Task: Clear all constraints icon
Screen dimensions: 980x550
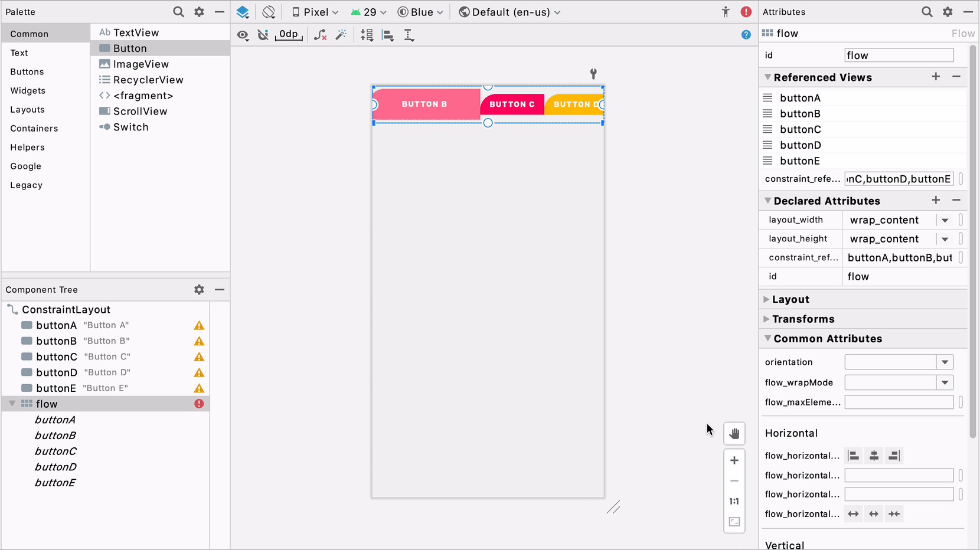Action: (x=320, y=35)
